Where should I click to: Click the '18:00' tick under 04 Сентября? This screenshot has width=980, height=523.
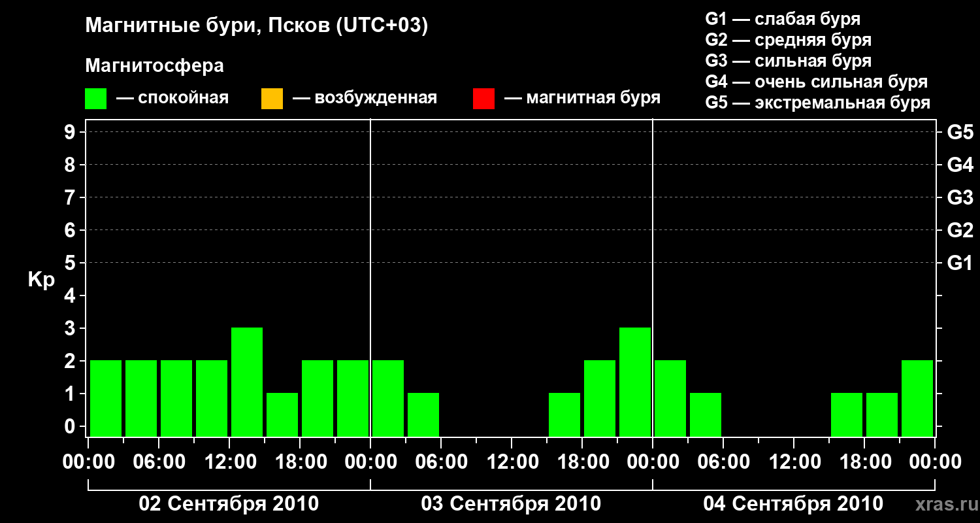pos(864,462)
